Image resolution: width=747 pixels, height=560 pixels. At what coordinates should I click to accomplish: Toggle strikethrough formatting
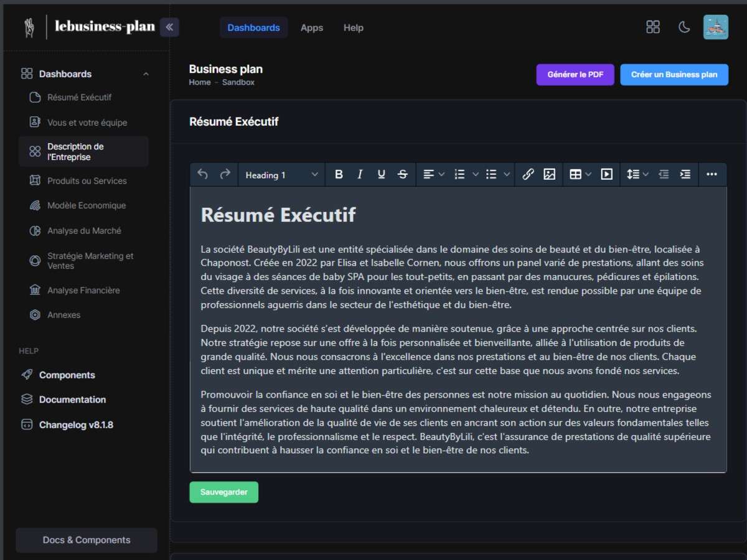[402, 174]
